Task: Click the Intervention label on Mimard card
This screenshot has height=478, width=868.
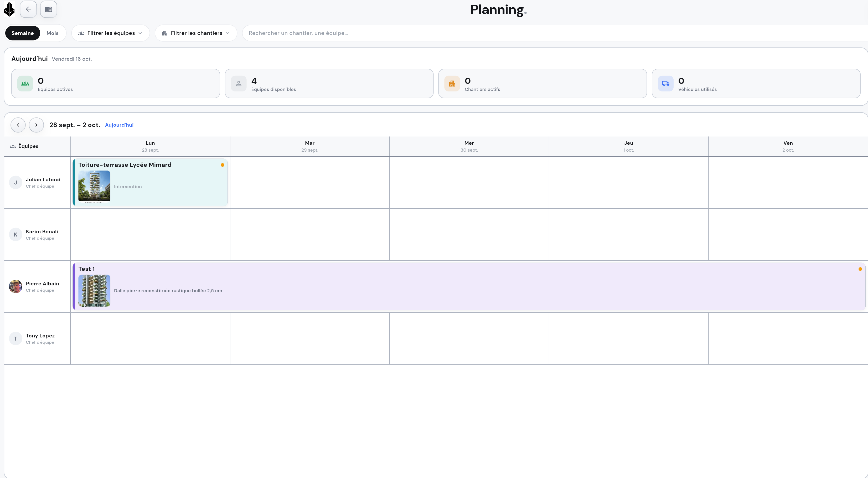Action: tap(128, 186)
